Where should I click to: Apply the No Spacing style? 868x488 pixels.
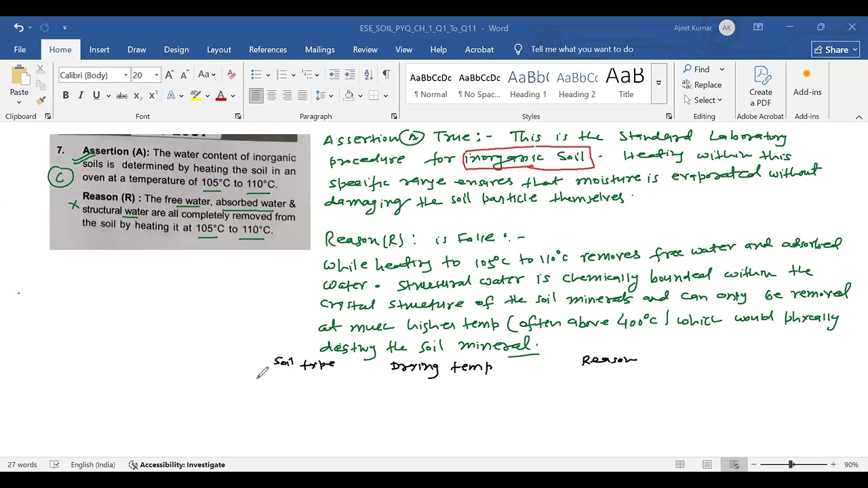pos(479,84)
